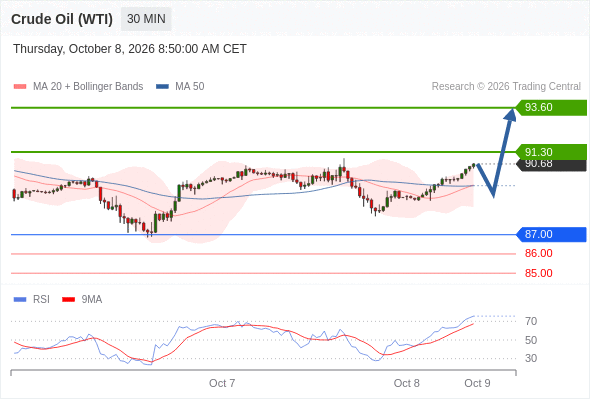Screen dimensions: 590x400
Task: Click the MA 20 + Bollinger Bands legend label
Action: point(88,87)
